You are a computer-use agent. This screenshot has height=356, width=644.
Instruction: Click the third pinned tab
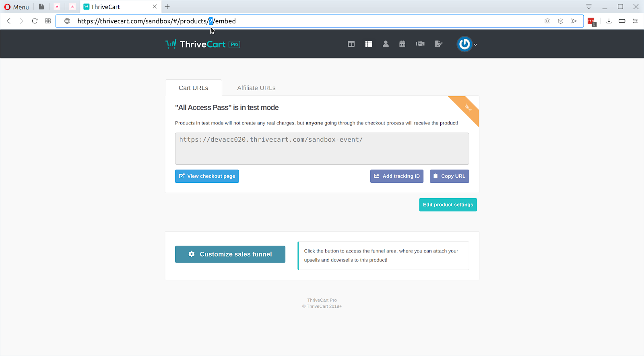[x=72, y=6]
